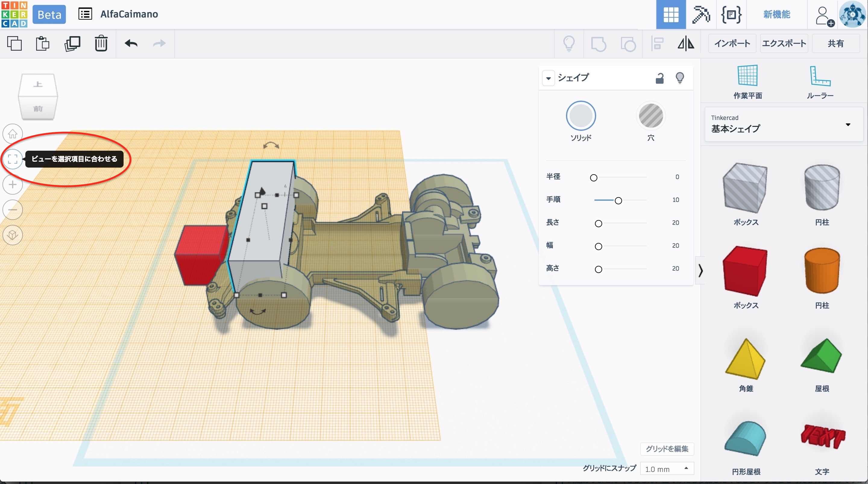Click the mirror objects icon

pyautogui.click(x=686, y=43)
